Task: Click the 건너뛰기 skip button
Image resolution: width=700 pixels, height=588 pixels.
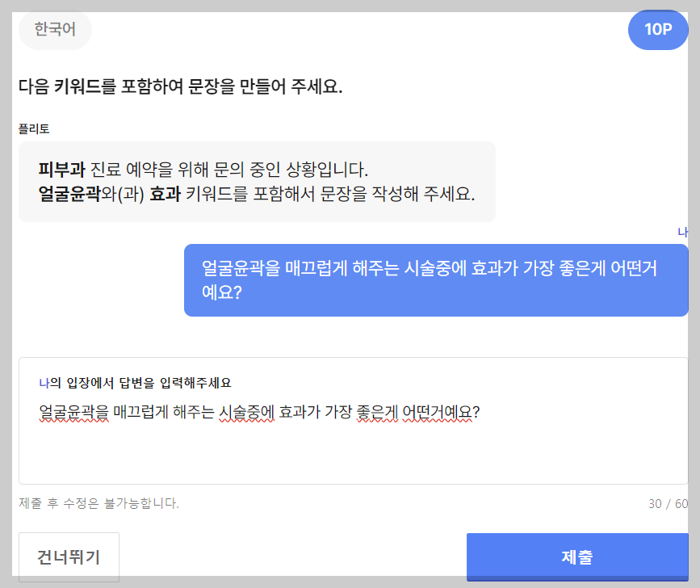Action: pyautogui.click(x=69, y=556)
